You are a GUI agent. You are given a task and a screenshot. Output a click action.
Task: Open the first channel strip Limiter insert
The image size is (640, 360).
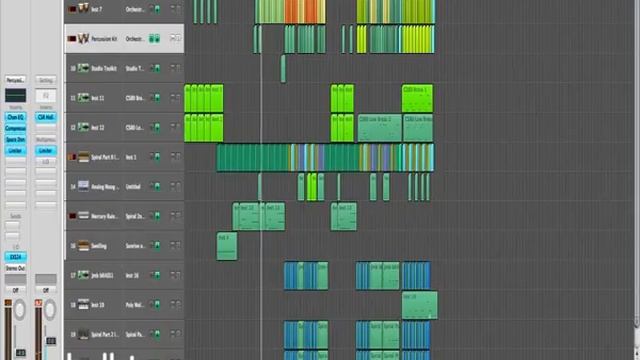pos(16,151)
